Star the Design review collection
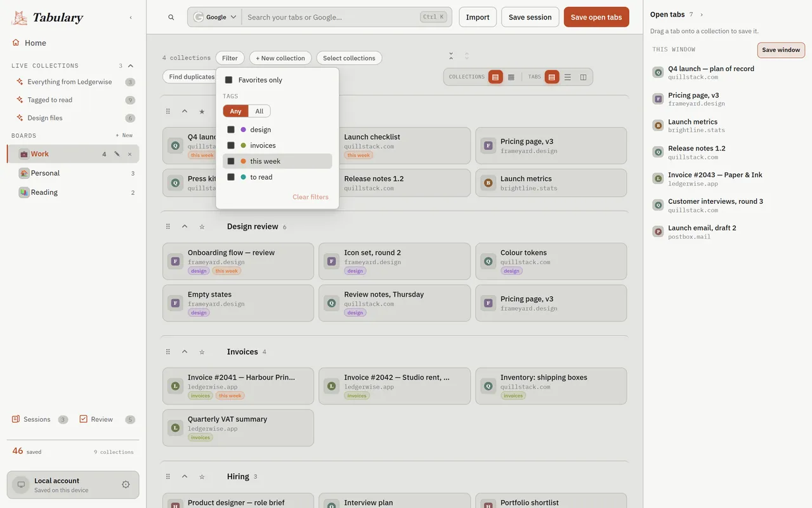The width and height of the screenshot is (812, 508). point(202,227)
